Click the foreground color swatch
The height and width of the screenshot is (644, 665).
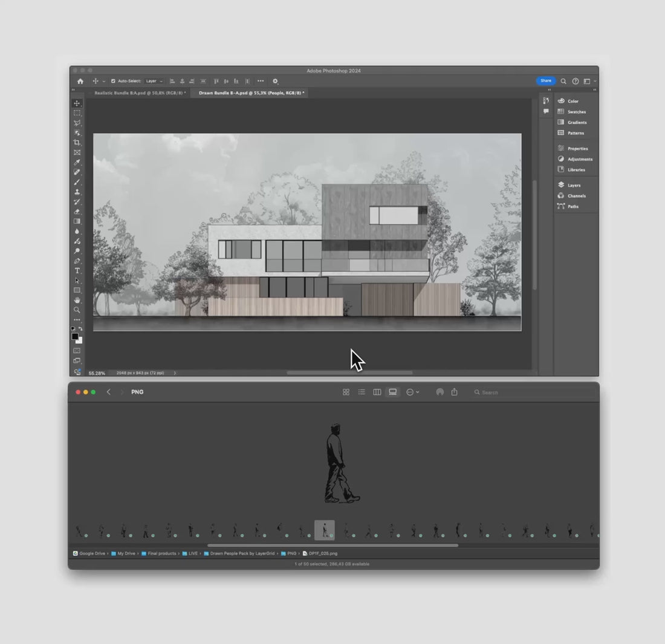pyautogui.click(x=75, y=336)
